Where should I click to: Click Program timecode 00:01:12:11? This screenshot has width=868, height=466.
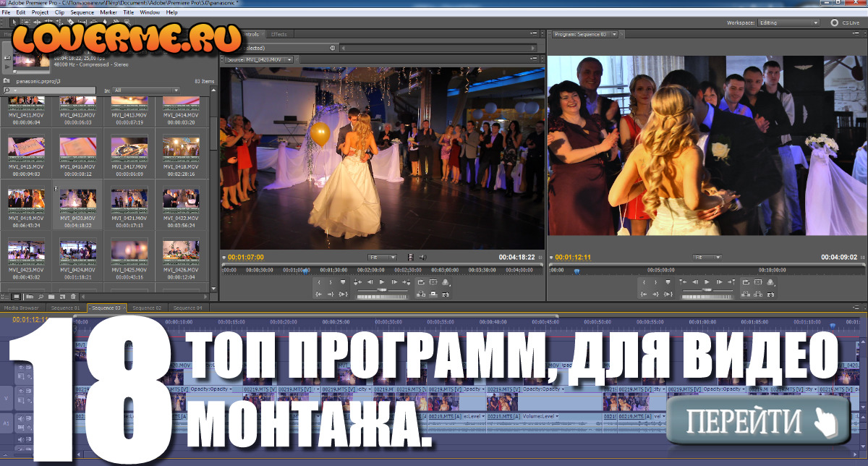[x=574, y=257]
